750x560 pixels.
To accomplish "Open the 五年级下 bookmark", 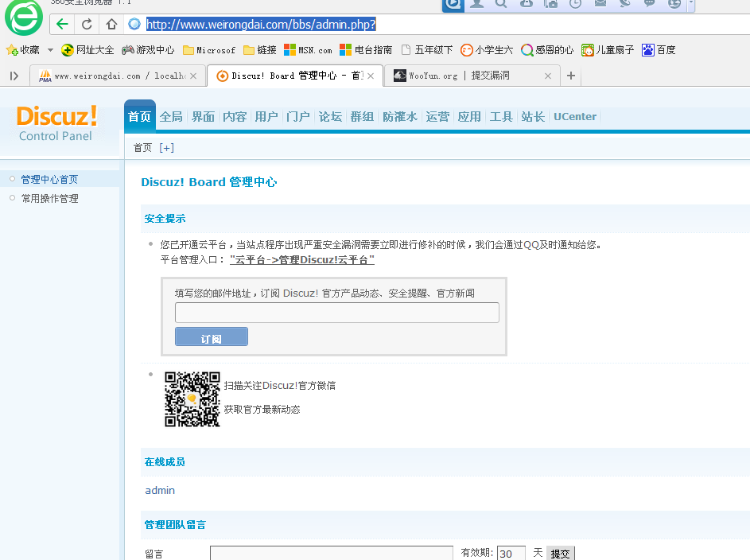I will pyautogui.click(x=427, y=50).
